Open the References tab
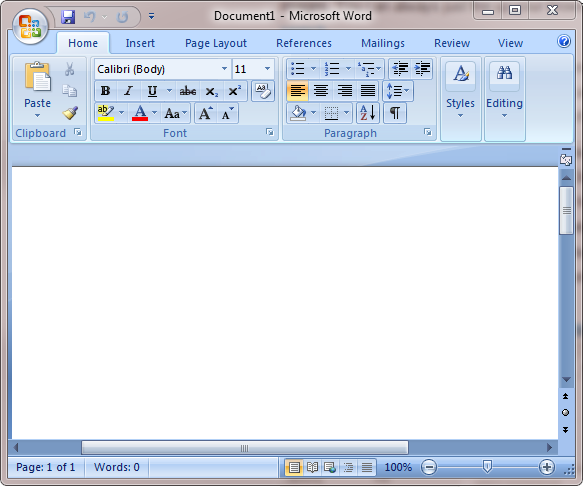Screen dimensions: 583x487 [x=304, y=43]
